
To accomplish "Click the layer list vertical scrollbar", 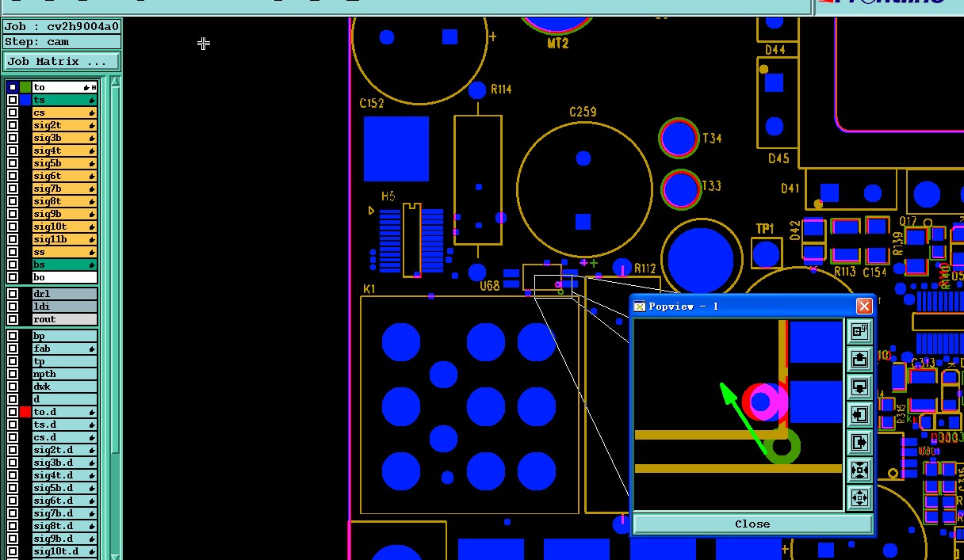I will point(116,317).
